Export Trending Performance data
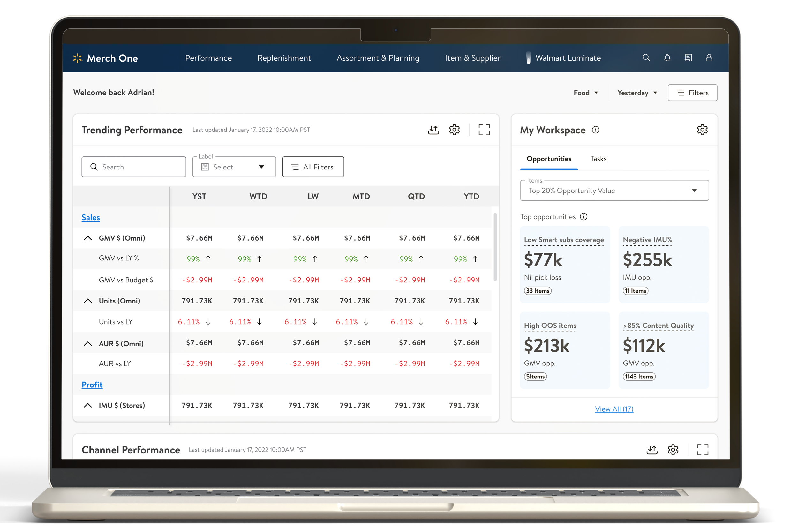The width and height of the screenshot is (798, 532). [433, 130]
